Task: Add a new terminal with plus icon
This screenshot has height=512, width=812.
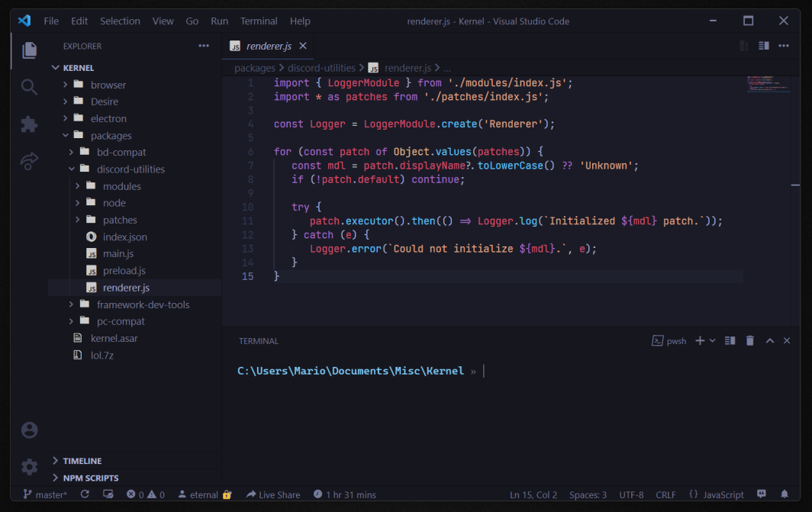Action: pyautogui.click(x=700, y=340)
